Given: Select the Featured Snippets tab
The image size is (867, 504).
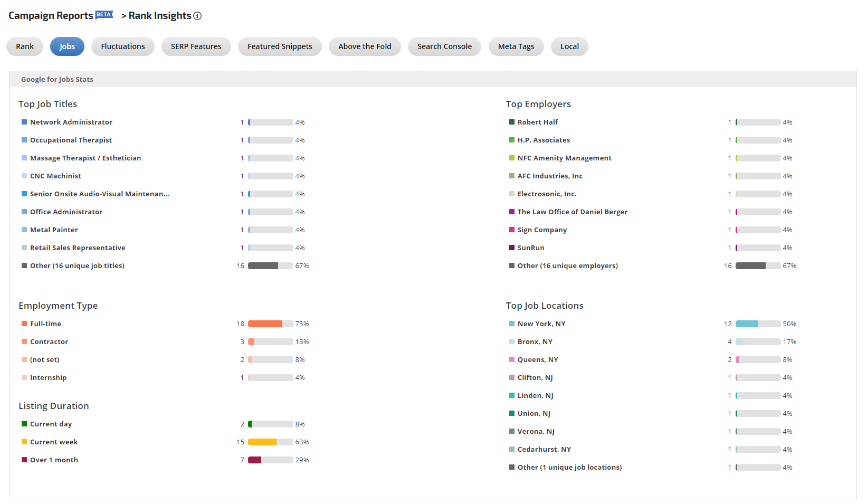Looking at the screenshot, I should 280,46.
